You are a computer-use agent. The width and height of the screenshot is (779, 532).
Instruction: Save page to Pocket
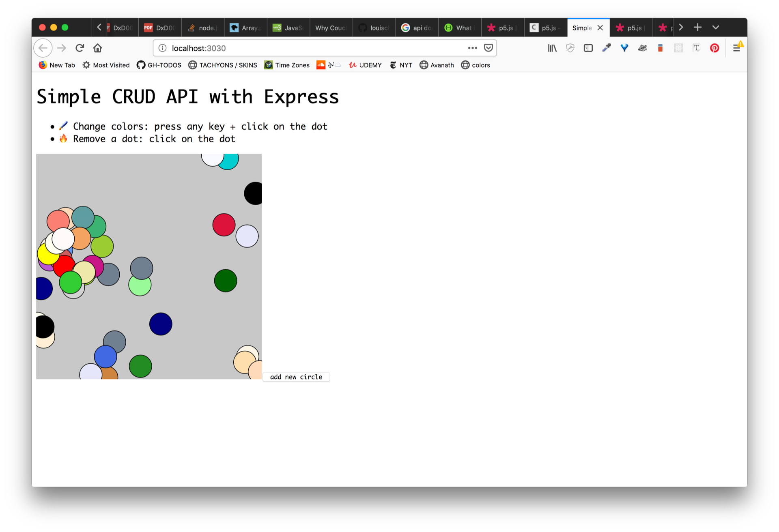click(488, 48)
